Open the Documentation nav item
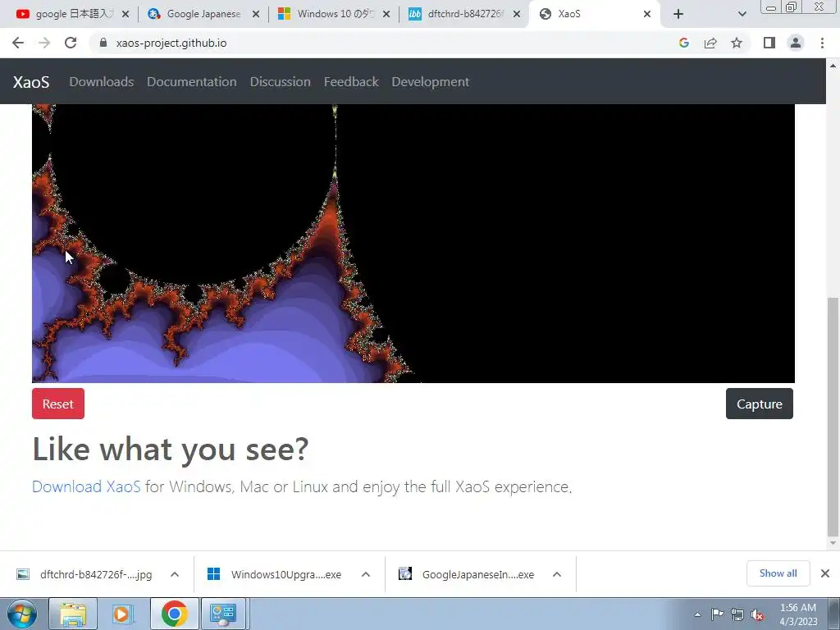 (x=192, y=82)
